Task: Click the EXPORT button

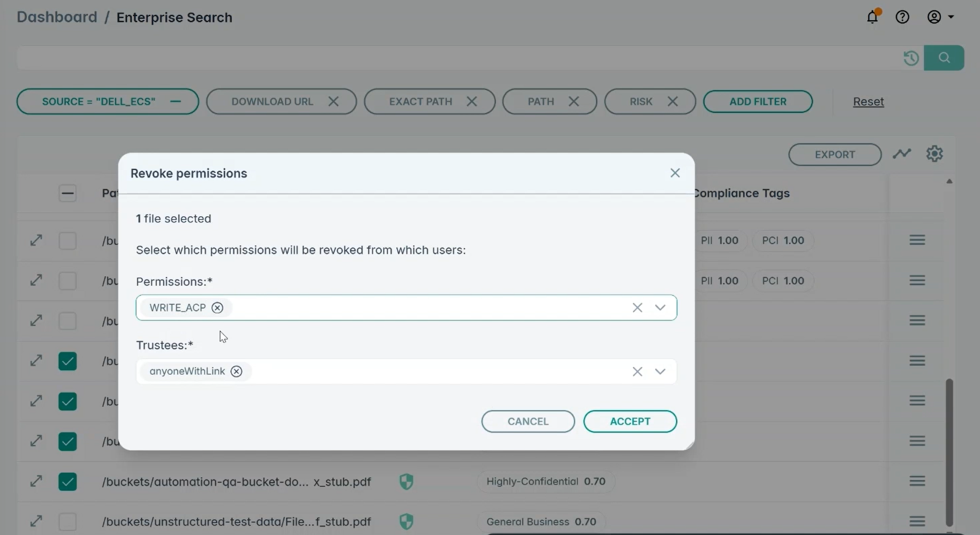Action: 835,155
